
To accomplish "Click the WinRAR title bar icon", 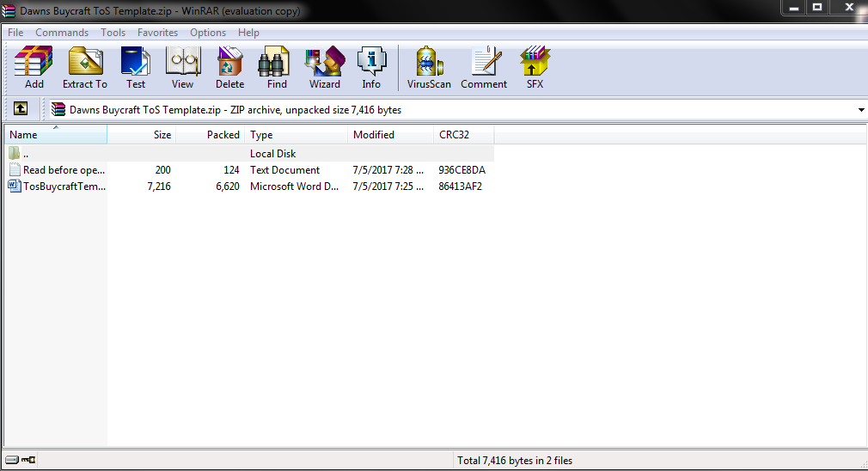I will [9, 10].
